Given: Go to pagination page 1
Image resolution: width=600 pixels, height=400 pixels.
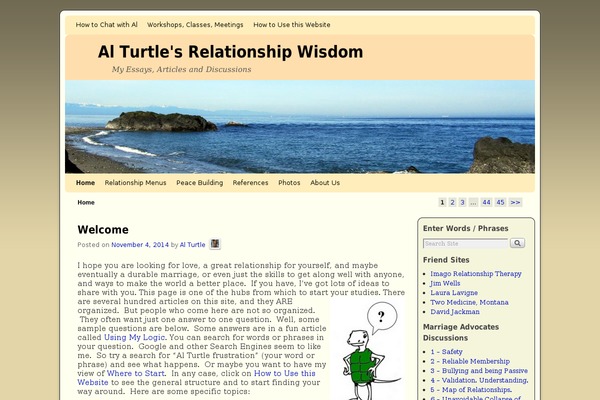Looking at the screenshot, I should [442, 202].
